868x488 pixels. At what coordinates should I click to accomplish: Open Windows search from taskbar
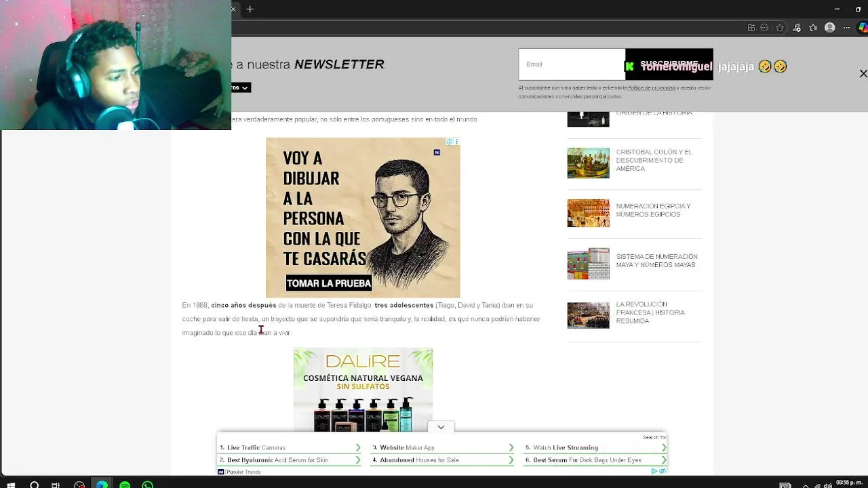click(x=34, y=485)
